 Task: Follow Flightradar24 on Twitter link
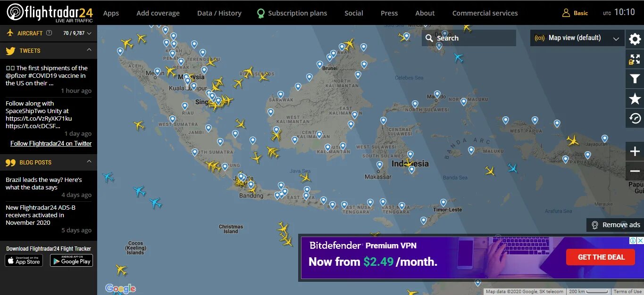point(51,143)
